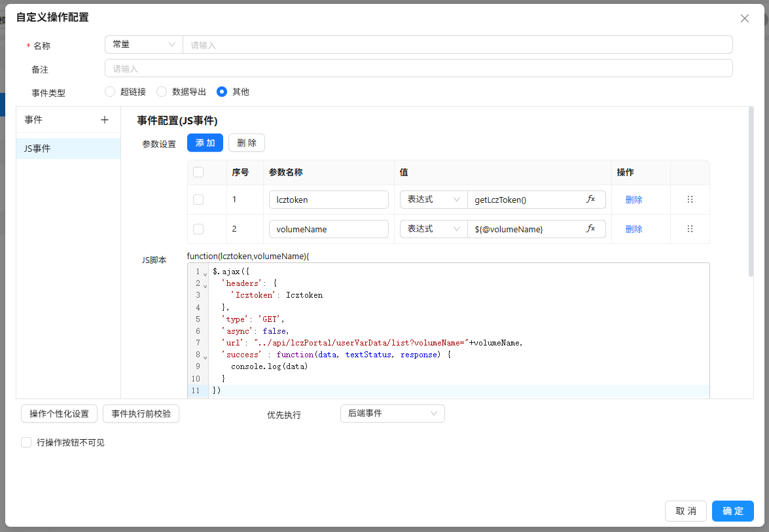Open expression editor fx for lcztoken row
The image size is (769, 532).
click(590, 199)
